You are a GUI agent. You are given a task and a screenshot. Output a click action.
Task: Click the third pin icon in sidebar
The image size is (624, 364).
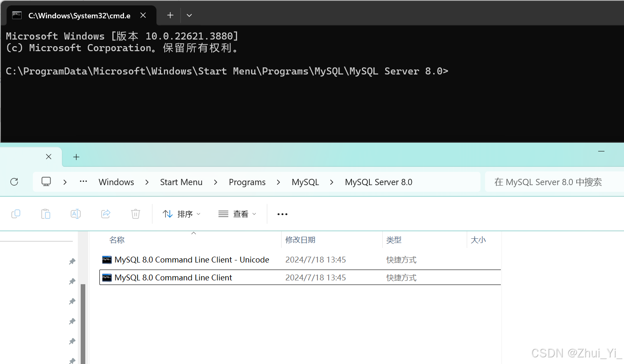72,301
